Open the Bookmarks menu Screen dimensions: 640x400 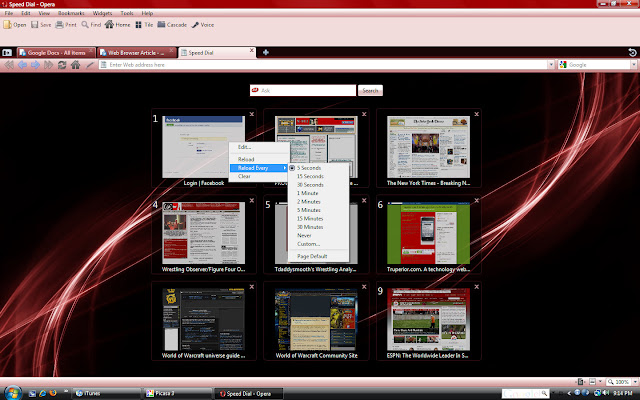tap(71, 13)
